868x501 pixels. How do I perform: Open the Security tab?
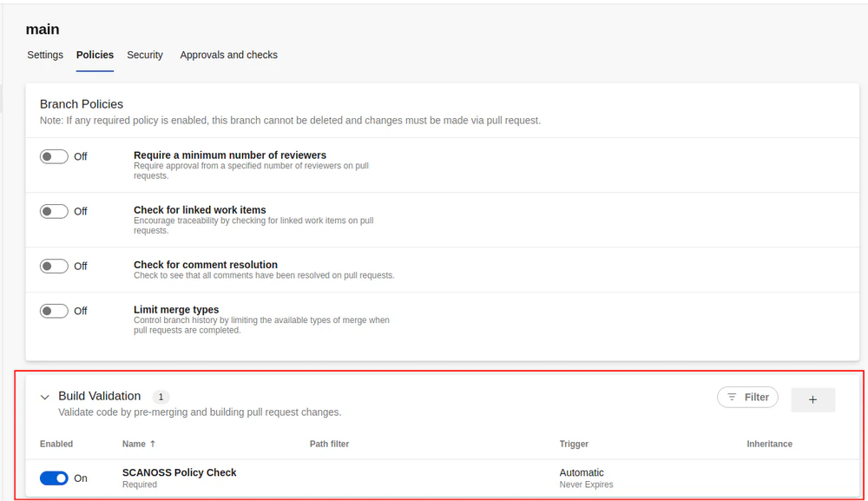pos(144,55)
